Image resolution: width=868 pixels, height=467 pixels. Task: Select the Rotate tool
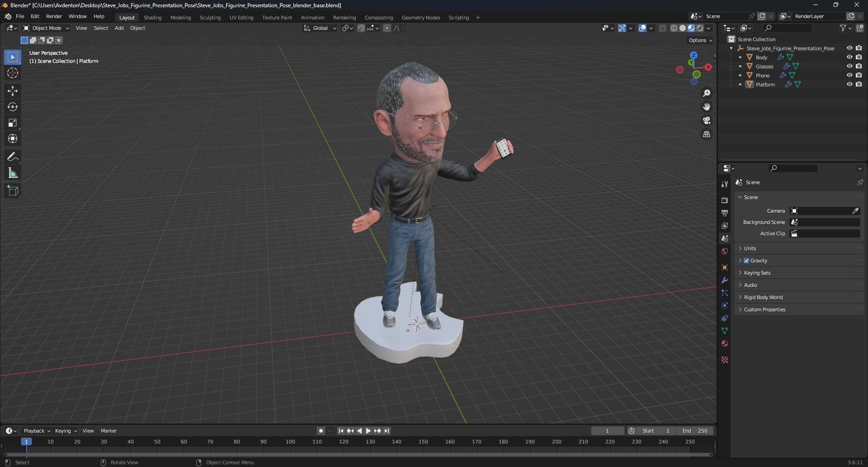[13, 107]
